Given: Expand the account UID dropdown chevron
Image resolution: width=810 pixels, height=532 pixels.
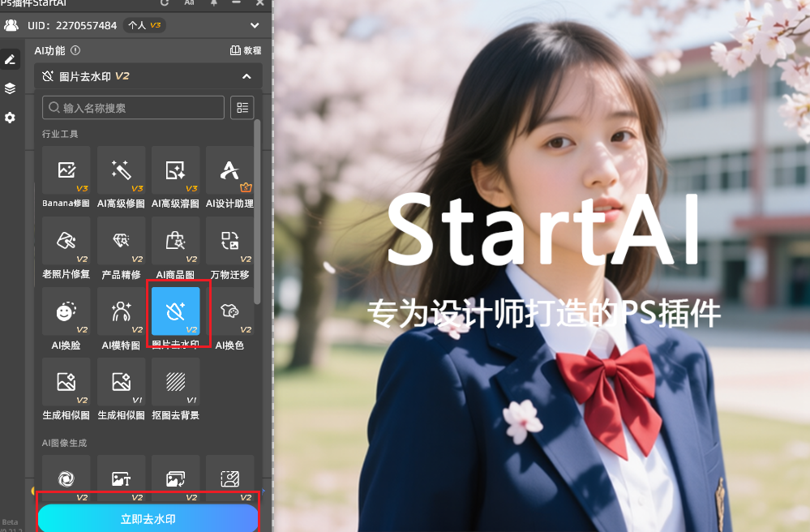Looking at the screenshot, I should 255,25.
